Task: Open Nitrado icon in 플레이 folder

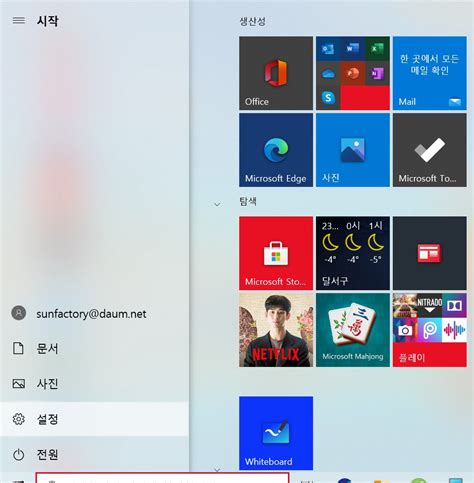Action: coord(430,306)
